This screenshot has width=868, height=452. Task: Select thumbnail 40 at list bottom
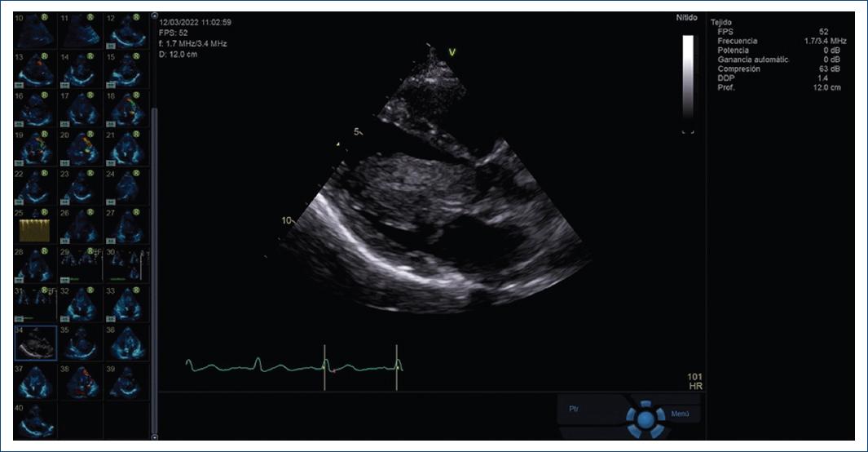coord(33,421)
